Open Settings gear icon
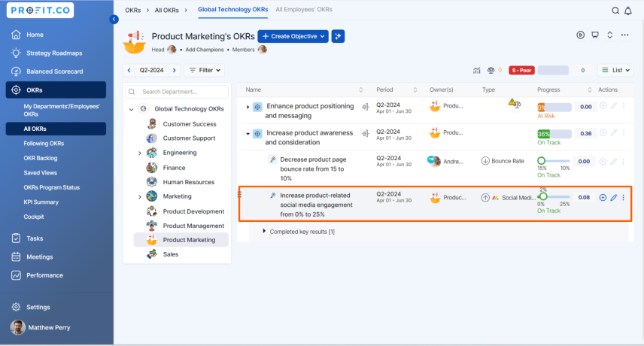 click(x=16, y=307)
